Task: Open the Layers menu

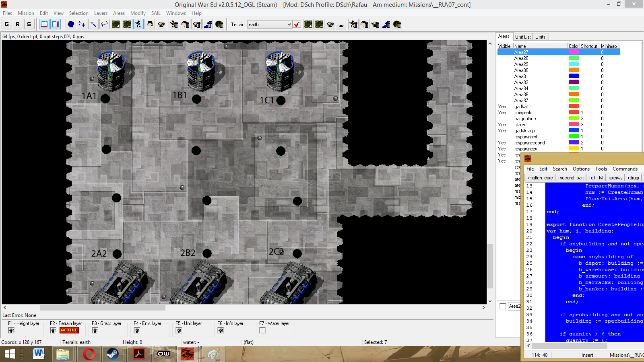Action: pos(101,13)
